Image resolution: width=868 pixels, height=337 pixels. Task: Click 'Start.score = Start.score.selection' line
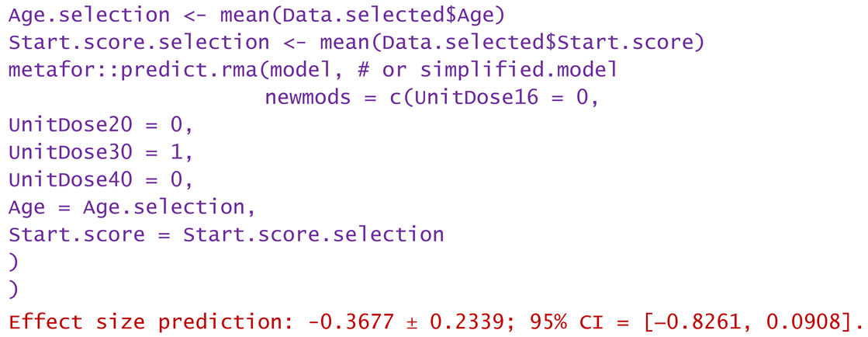pos(226,235)
